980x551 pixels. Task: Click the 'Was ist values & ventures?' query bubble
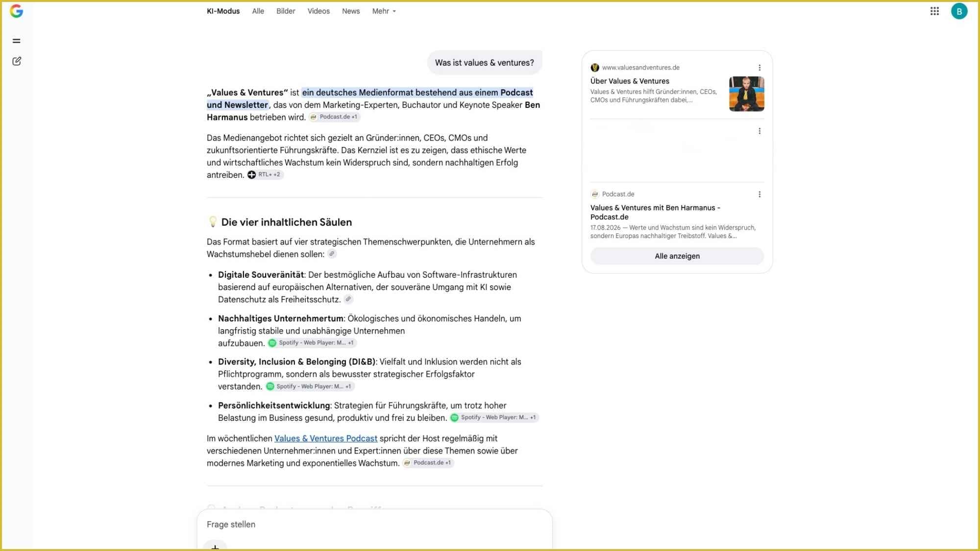(x=485, y=63)
